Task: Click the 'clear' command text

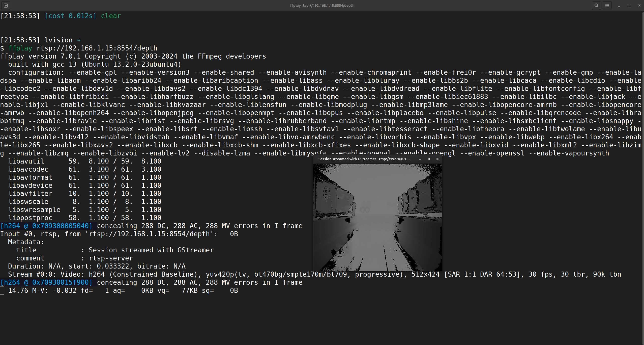Action: [x=111, y=16]
